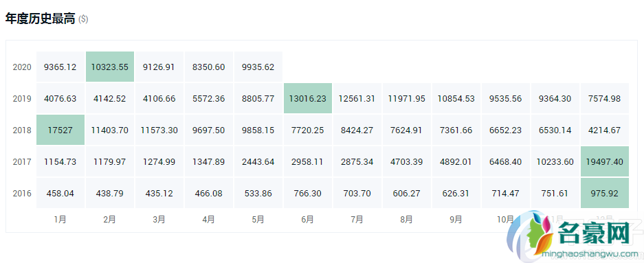The width and height of the screenshot is (644, 263).
Task: Select cell 458.04 for January 2016
Action: [60, 193]
